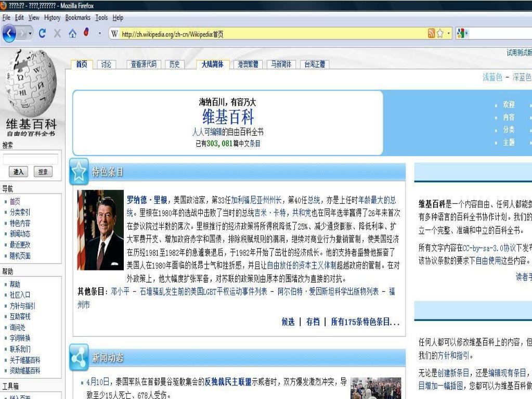Image resolution: width=532 pixels, height=399 pixels.
Task: Switch to the 讨论 tab
Action: click(106, 64)
